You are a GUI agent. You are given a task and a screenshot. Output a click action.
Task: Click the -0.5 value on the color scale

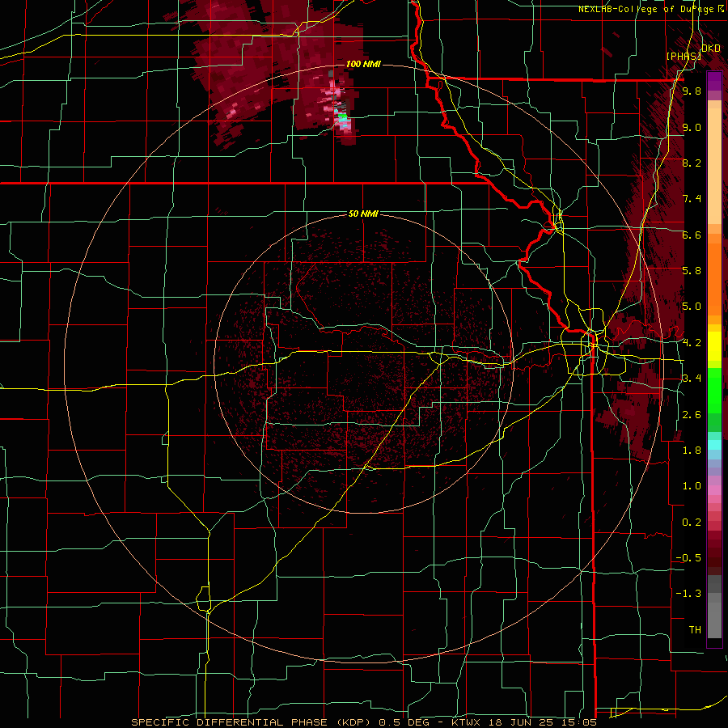coord(689,558)
